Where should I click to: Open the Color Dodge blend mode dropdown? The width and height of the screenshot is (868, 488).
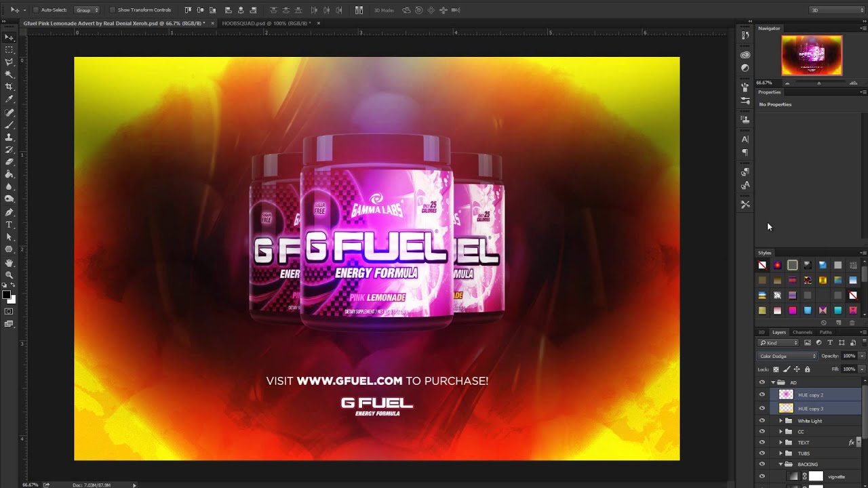[x=787, y=356]
